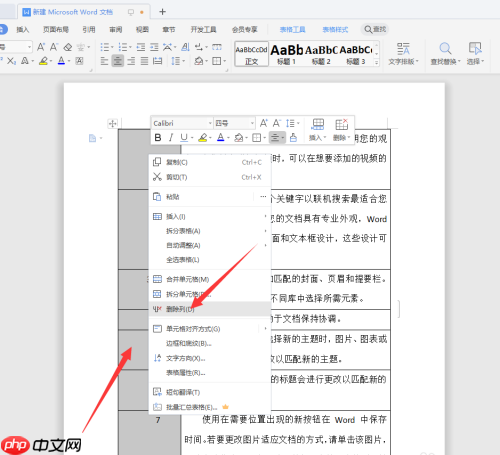Viewport: 500px width, 455px height.
Task: Choose the split cells entry in the context menu
Action: 210,294
